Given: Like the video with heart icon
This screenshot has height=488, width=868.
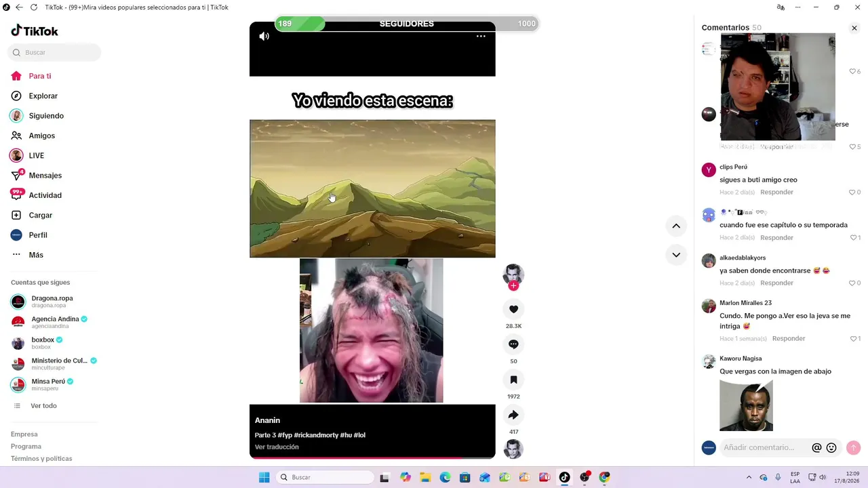Looking at the screenshot, I should click(513, 309).
